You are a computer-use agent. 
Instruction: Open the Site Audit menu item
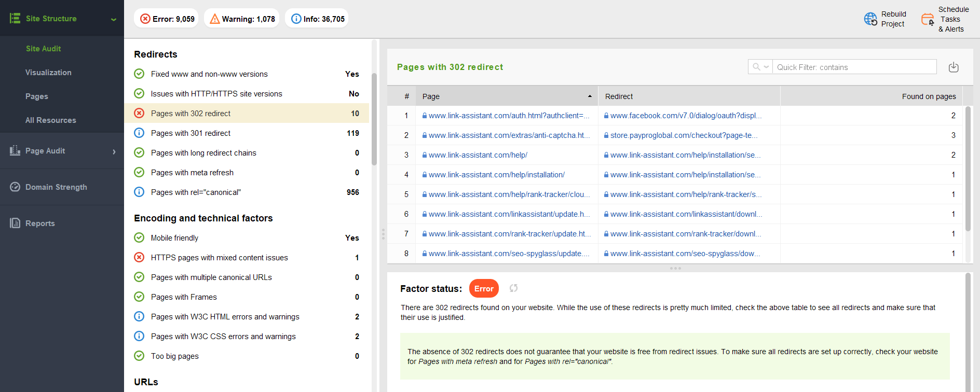[44, 48]
